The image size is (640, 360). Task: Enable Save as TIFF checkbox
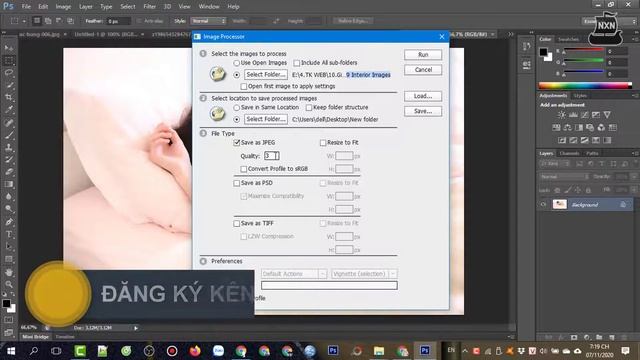pyautogui.click(x=236, y=224)
